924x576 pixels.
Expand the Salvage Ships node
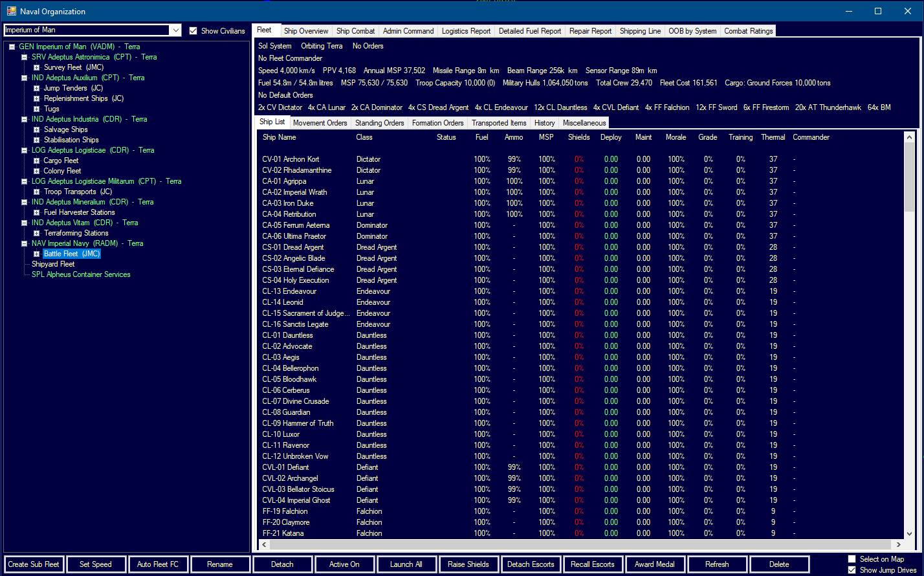[37, 129]
